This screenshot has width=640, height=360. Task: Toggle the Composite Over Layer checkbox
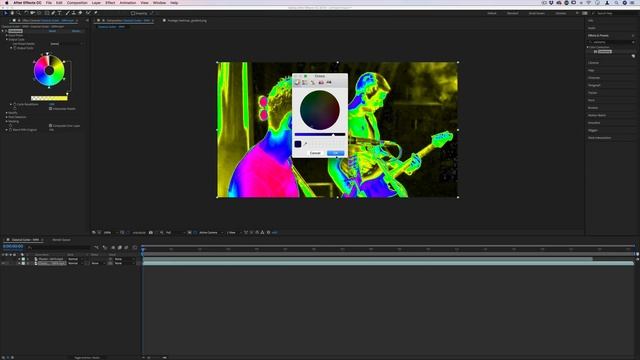tap(51, 126)
